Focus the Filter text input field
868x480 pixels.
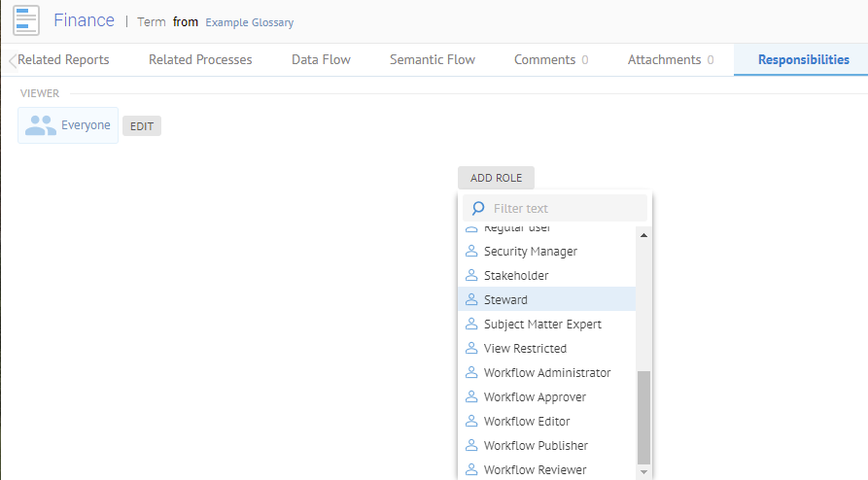[x=564, y=208]
